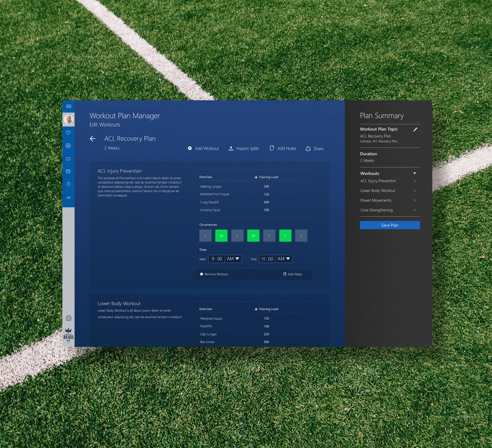
Task: Click the pencil edit Workout Plan Topic icon
Action: point(415,129)
